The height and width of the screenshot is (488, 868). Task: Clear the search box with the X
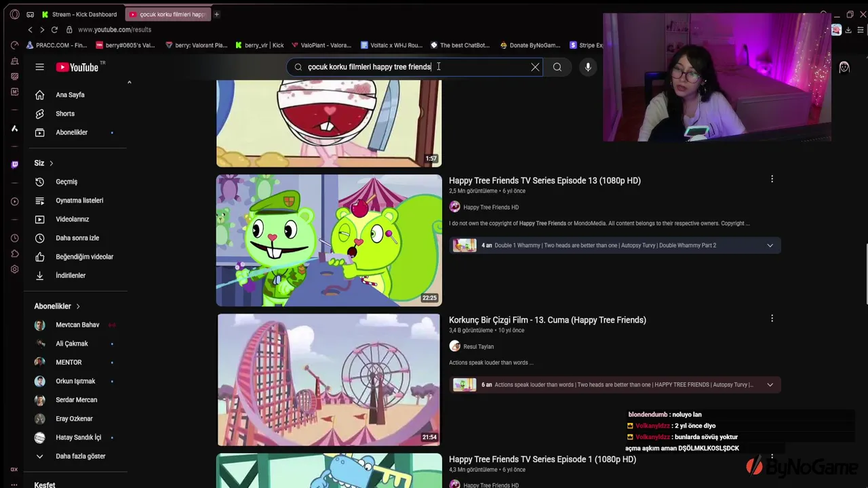[x=535, y=67]
